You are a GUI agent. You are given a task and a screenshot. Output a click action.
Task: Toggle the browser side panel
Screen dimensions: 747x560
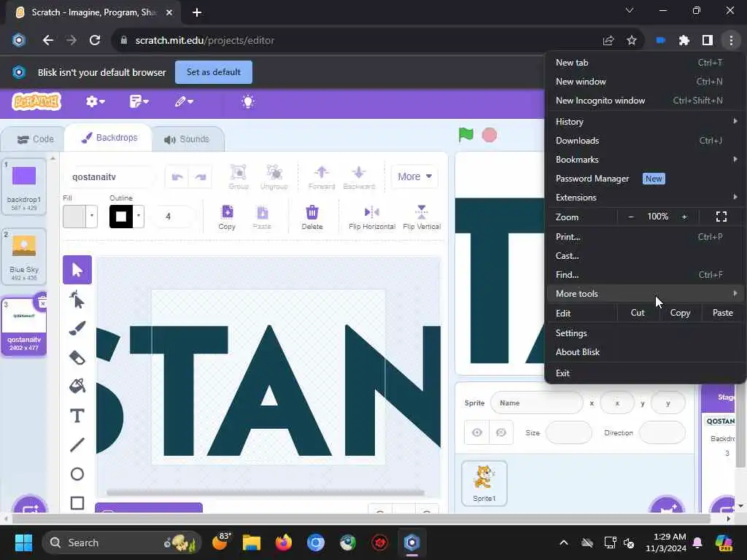coord(708,41)
